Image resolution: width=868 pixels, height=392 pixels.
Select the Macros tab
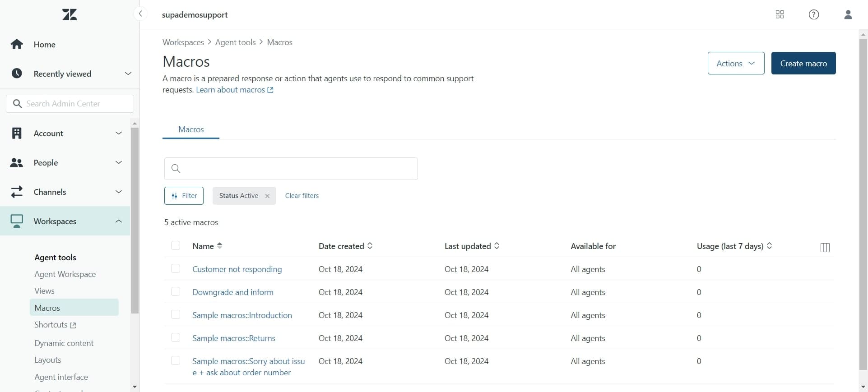191,129
